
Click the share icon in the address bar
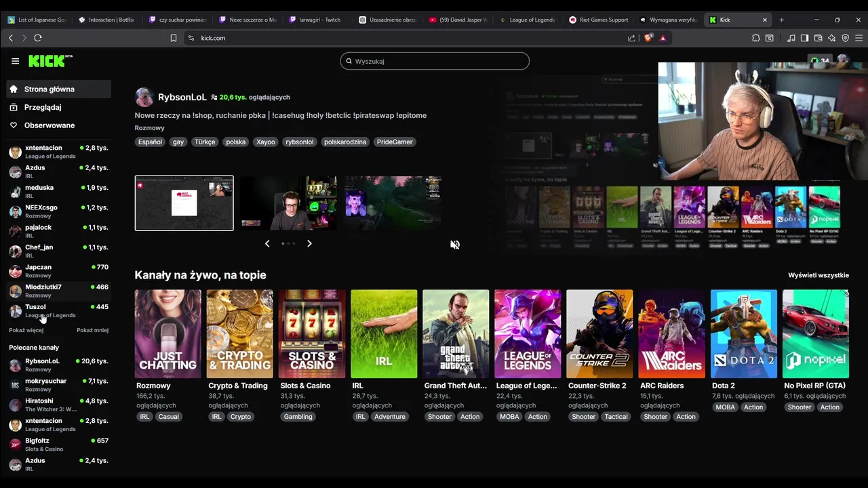pyautogui.click(x=631, y=38)
